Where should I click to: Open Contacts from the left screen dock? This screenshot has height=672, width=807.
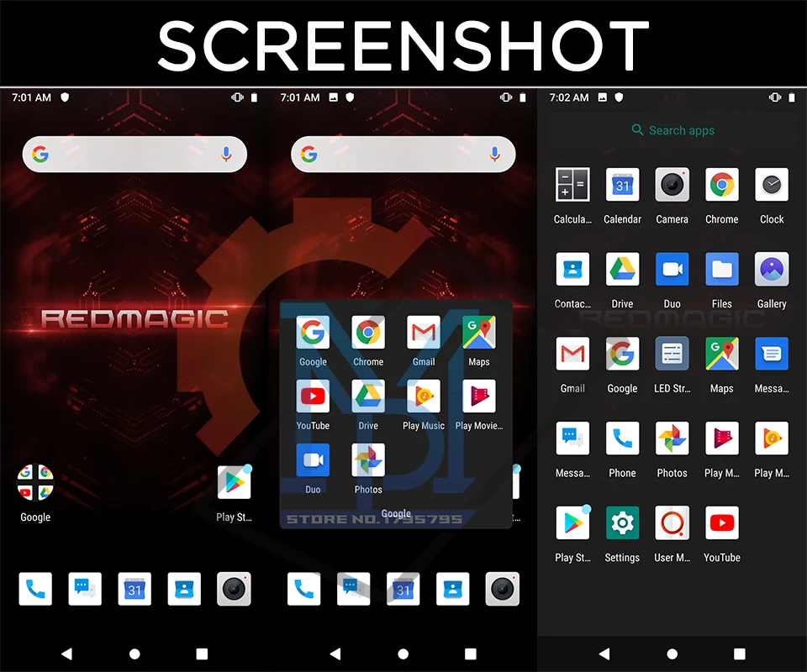[184, 589]
